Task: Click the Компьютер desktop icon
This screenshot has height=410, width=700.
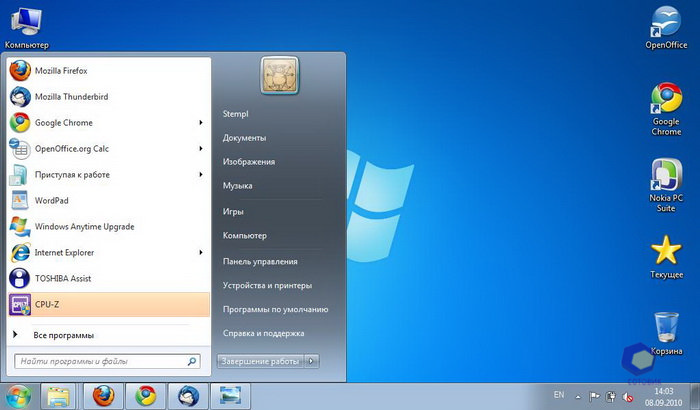Action: (25, 22)
